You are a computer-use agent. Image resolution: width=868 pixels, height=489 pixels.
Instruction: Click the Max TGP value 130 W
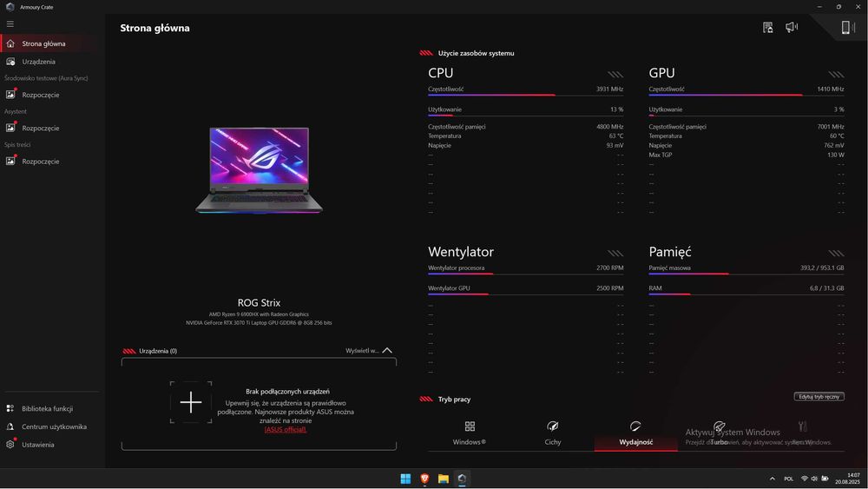point(836,155)
